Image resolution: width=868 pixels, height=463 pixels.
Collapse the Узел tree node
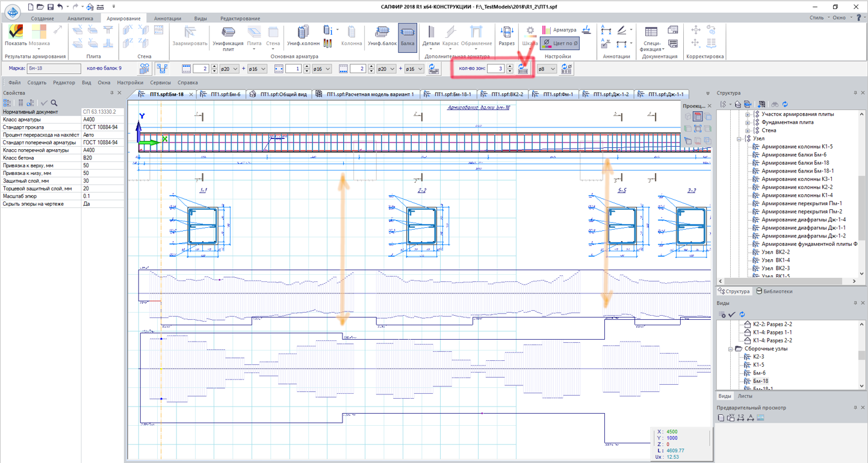739,139
